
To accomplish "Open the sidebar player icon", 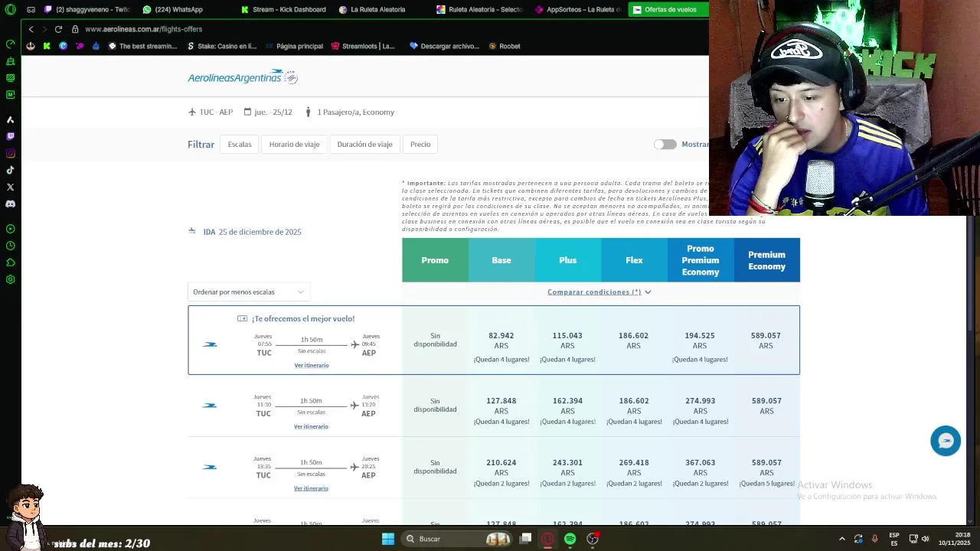I will click(x=10, y=229).
